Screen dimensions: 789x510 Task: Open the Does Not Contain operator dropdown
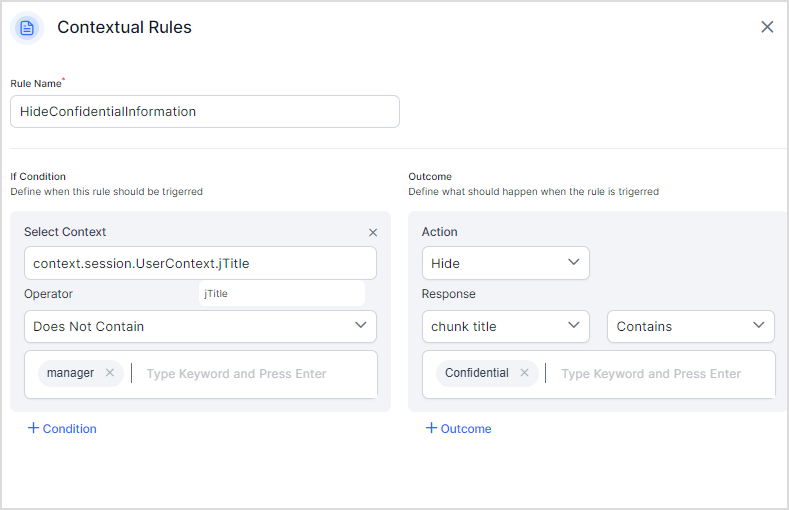[x=200, y=326]
